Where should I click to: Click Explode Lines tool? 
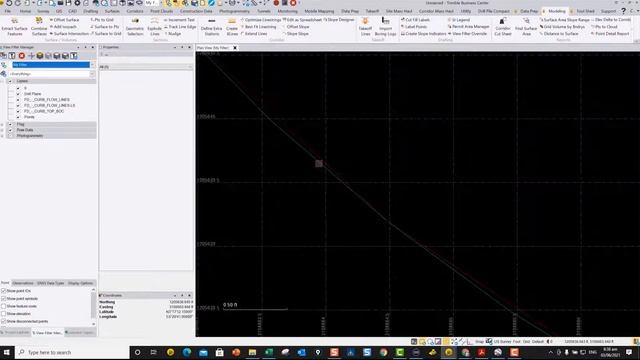[154, 27]
